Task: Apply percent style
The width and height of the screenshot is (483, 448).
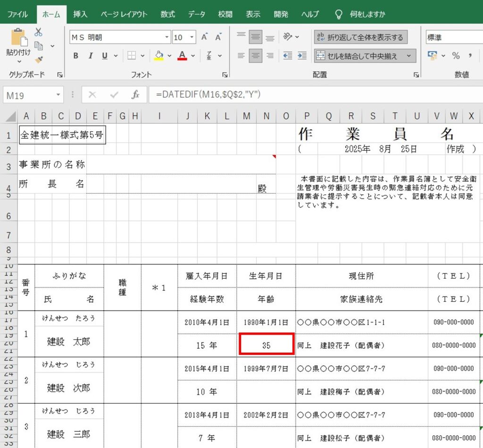Action: coord(456,56)
